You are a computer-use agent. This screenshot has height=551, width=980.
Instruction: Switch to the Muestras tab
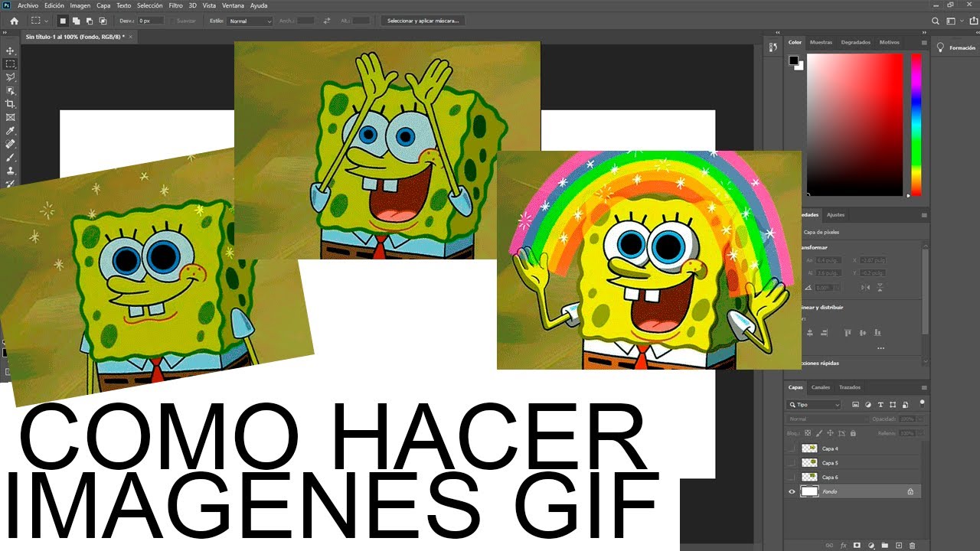click(x=821, y=42)
